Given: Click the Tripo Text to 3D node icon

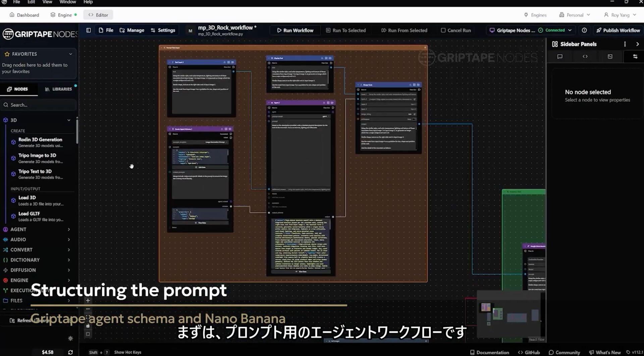Looking at the screenshot, I should (x=13, y=174).
